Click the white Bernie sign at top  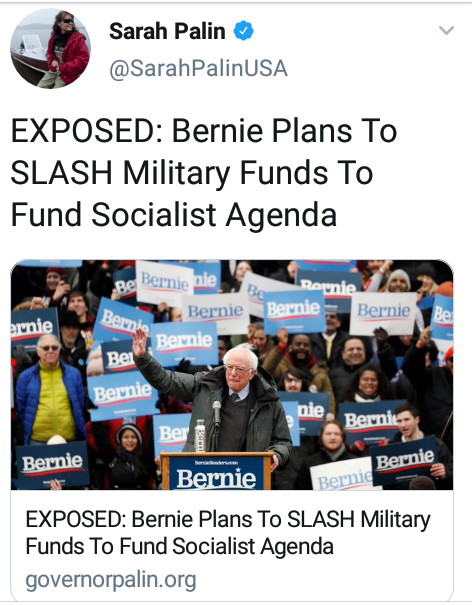[164, 283]
